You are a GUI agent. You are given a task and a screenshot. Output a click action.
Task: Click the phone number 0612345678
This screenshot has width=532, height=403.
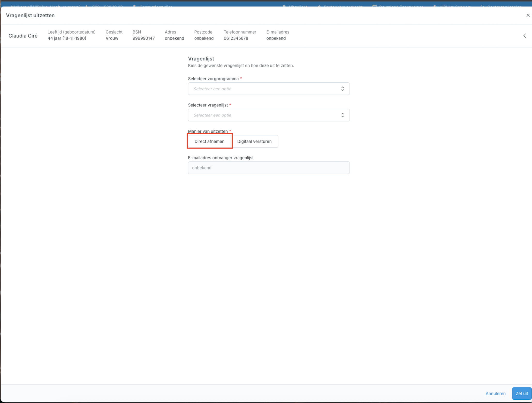(236, 38)
